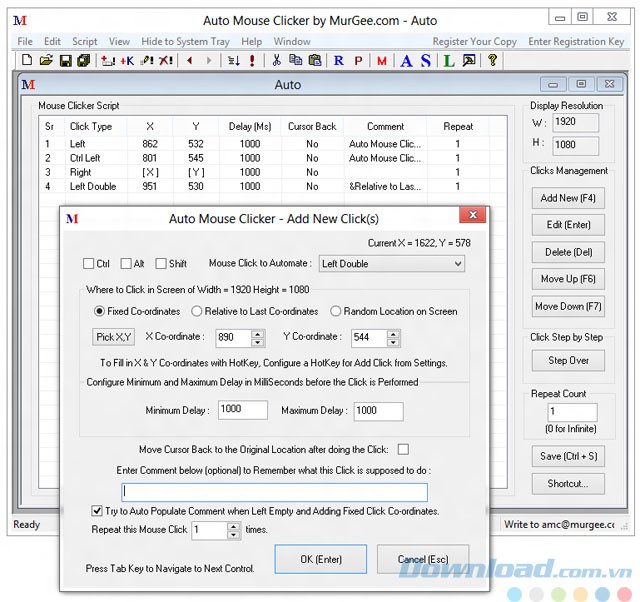This screenshot has height=602, width=640.
Task: Click the +K add key toolbar icon
Action: tap(127, 61)
